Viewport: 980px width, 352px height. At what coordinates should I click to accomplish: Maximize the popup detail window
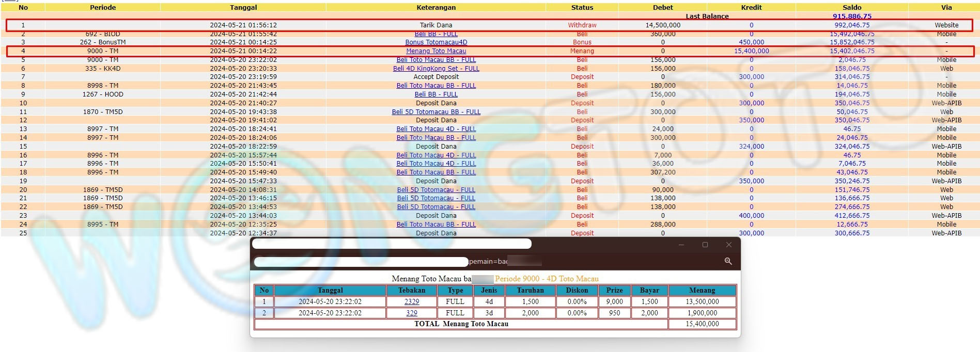(x=705, y=245)
